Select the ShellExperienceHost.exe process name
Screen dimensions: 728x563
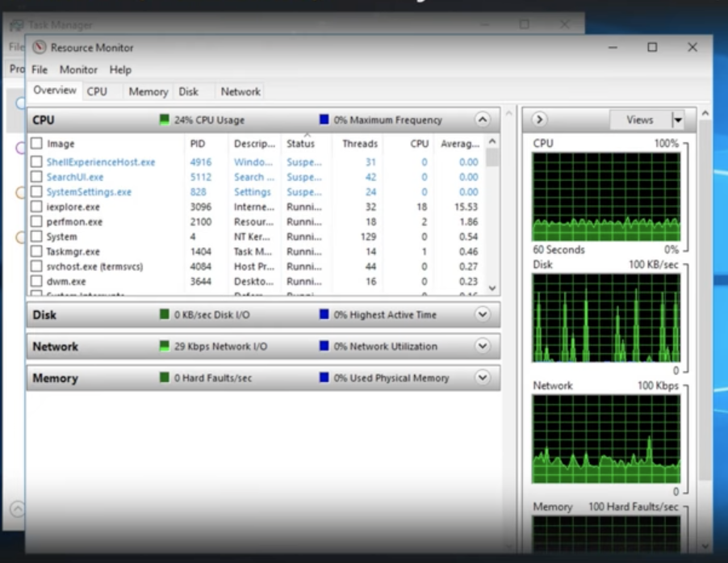click(101, 162)
